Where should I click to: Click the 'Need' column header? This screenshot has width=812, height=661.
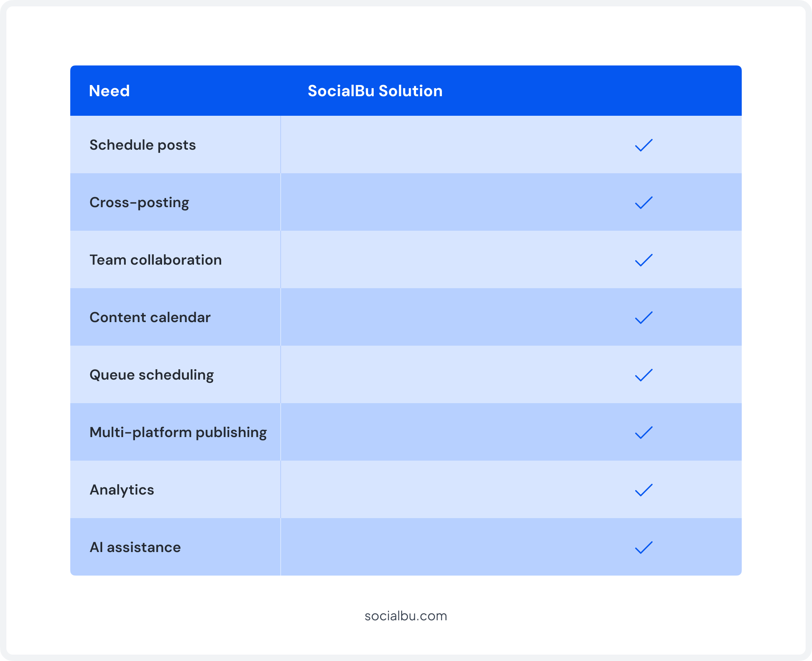click(x=109, y=91)
